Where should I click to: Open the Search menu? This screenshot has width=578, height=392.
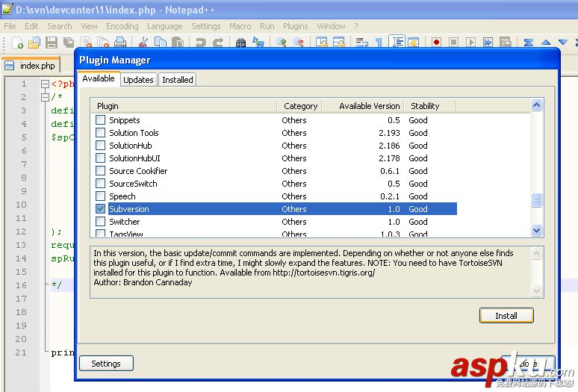click(x=59, y=26)
